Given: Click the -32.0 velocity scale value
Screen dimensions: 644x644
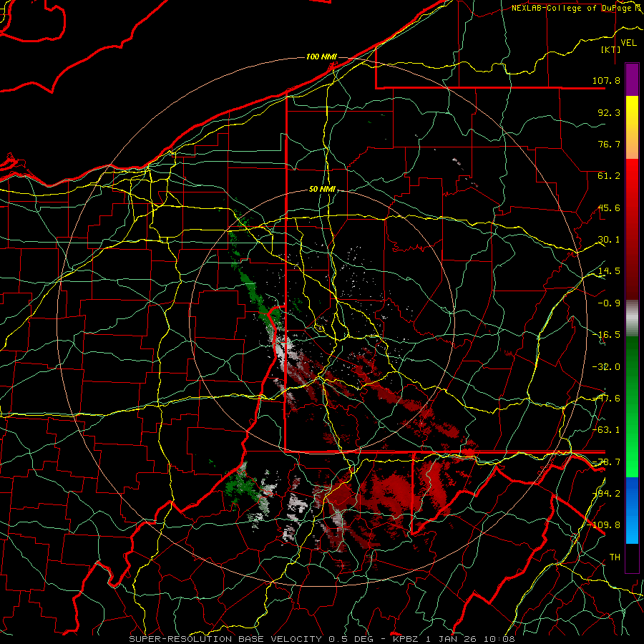Looking at the screenshot, I should pos(606,367).
